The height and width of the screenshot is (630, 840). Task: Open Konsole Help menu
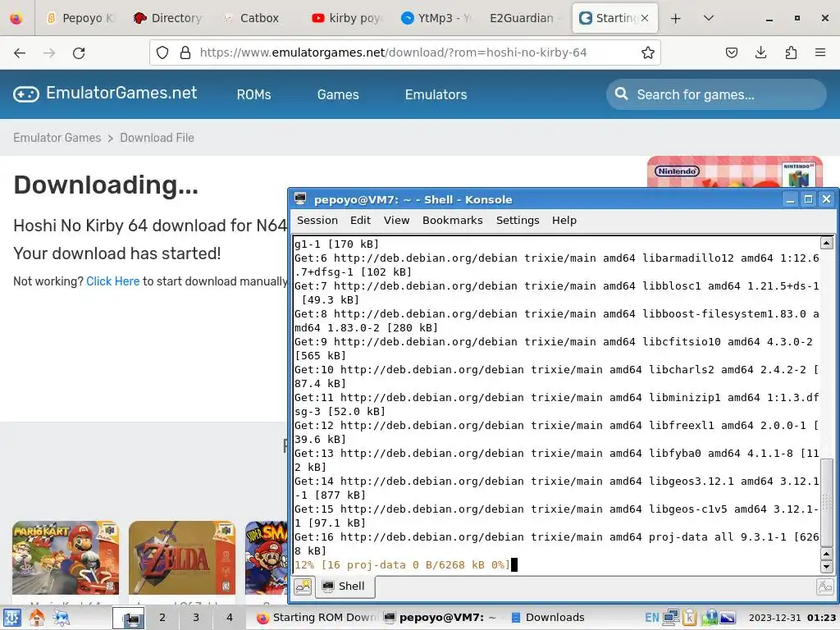[x=564, y=220]
